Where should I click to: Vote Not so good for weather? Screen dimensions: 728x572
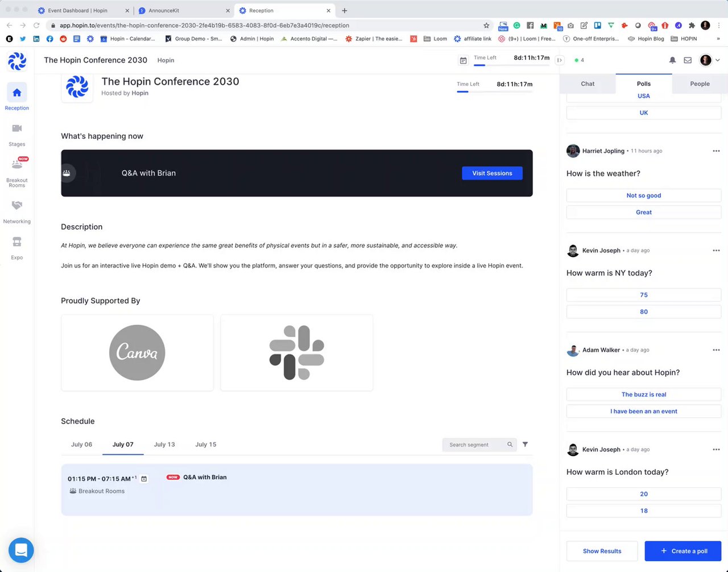coord(644,196)
